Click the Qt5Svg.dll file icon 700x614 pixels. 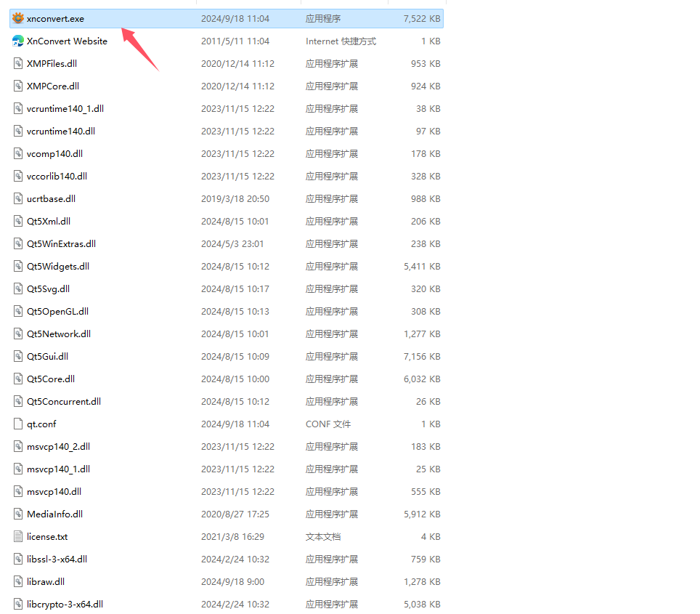click(19, 289)
